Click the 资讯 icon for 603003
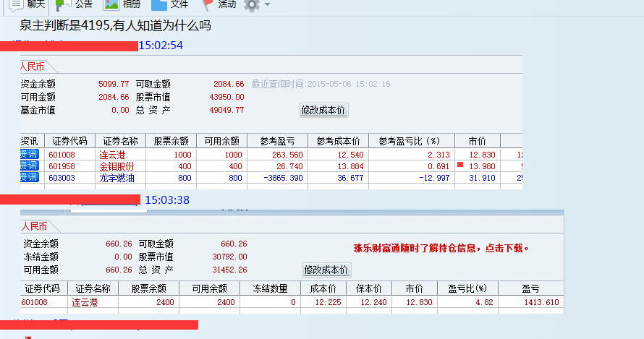 click(29, 177)
